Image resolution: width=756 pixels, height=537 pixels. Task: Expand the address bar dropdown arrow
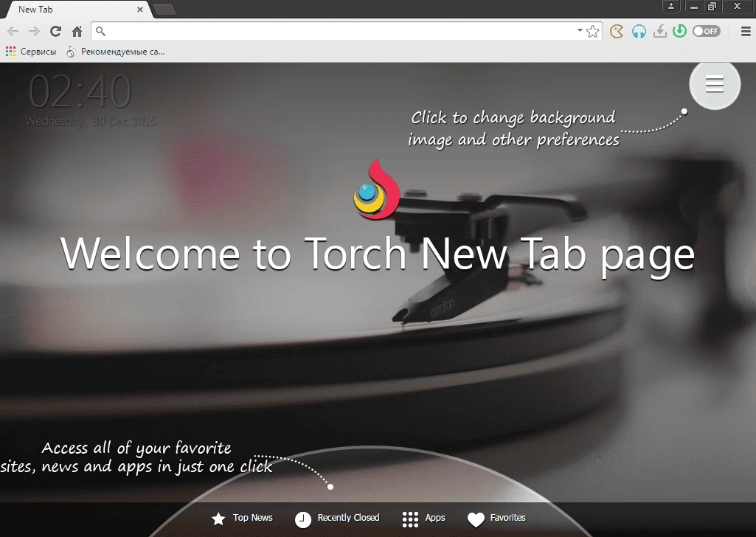pyautogui.click(x=580, y=30)
